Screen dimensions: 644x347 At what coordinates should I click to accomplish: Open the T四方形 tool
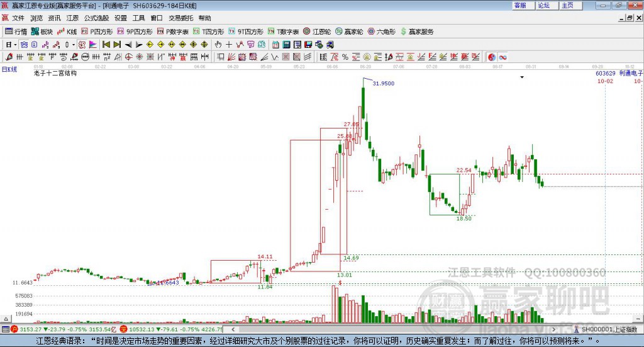tap(209, 31)
